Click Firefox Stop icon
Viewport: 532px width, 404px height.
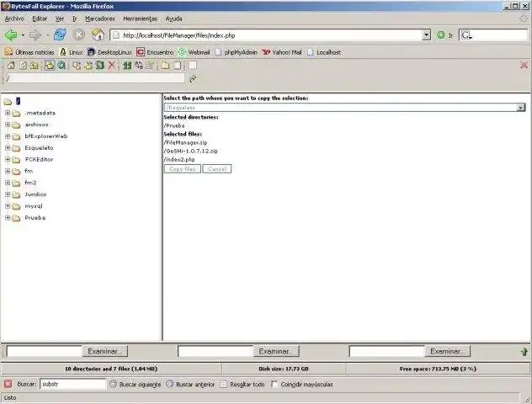click(x=79, y=35)
